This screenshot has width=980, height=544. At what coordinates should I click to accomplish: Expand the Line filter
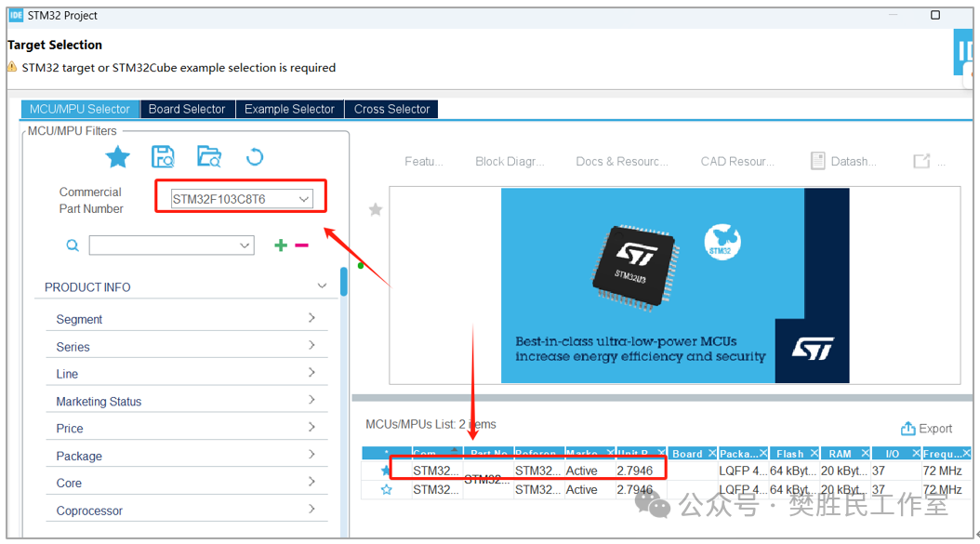click(x=311, y=373)
